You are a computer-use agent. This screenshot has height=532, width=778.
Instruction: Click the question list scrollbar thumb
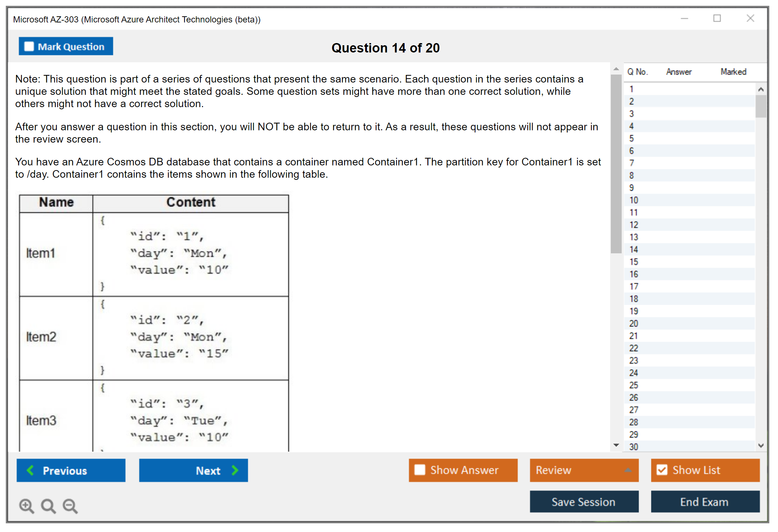point(761,106)
